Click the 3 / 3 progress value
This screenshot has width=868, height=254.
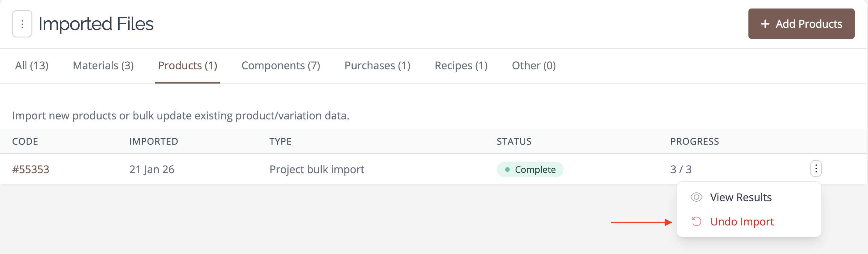[x=681, y=169]
